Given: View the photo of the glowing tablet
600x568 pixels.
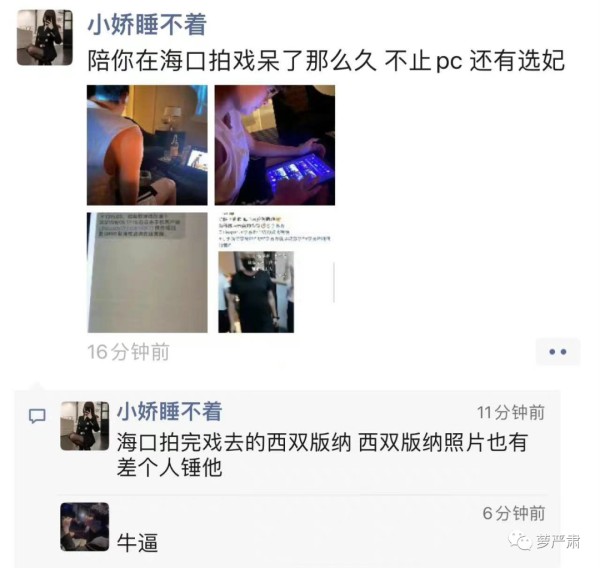Looking at the screenshot, I should 275,145.
